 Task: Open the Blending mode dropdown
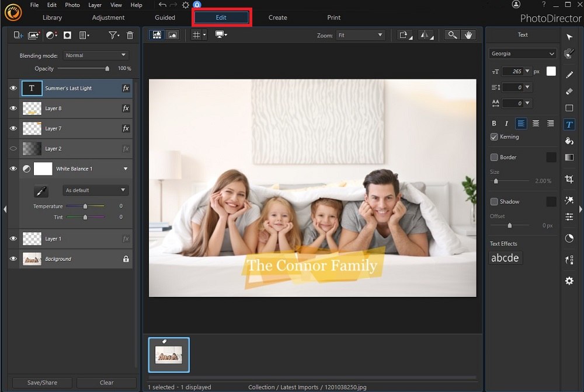coord(95,55)
